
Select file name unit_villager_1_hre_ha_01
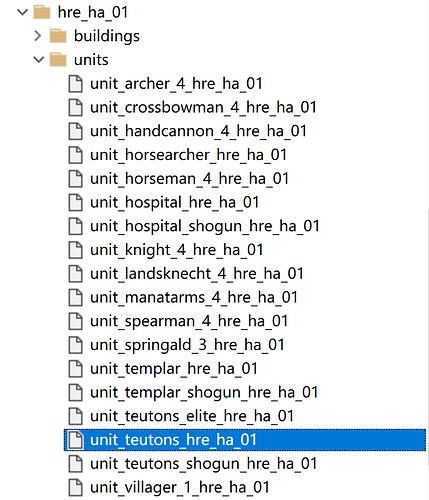click(x=180, y=488)
